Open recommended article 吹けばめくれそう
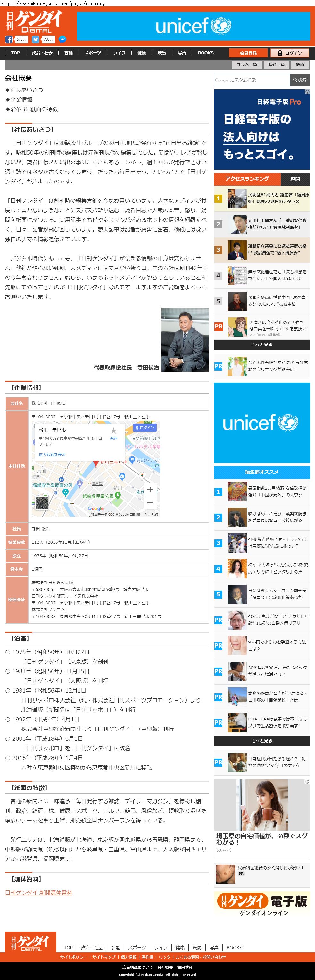 point(262,517)
